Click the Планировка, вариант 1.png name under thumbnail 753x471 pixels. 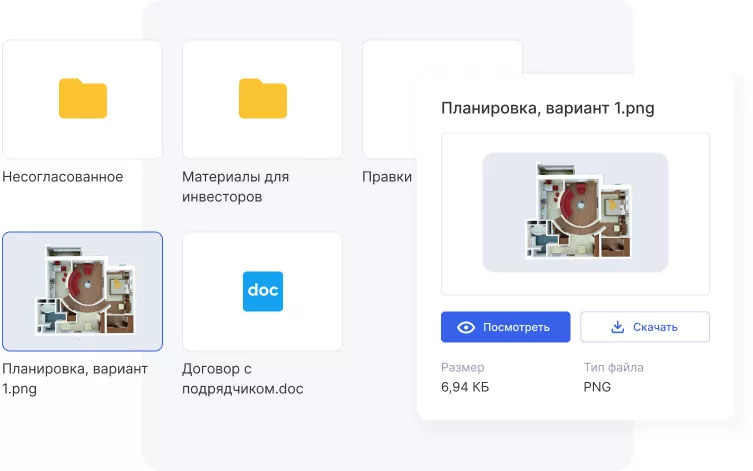pyautogui.click(x=75, y=379)
